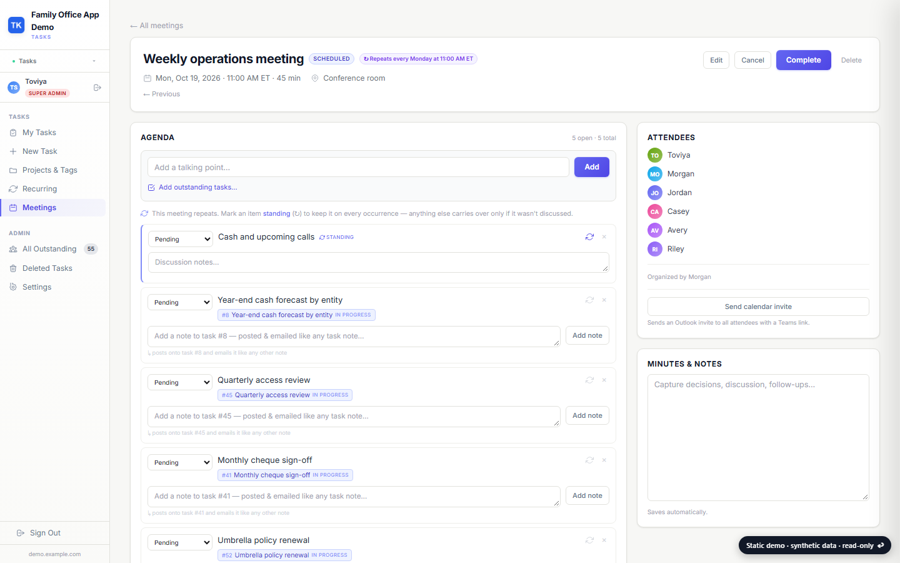Click the Add a talking point field
Screen dimensions: 900x563
click(x=358, y=167)
